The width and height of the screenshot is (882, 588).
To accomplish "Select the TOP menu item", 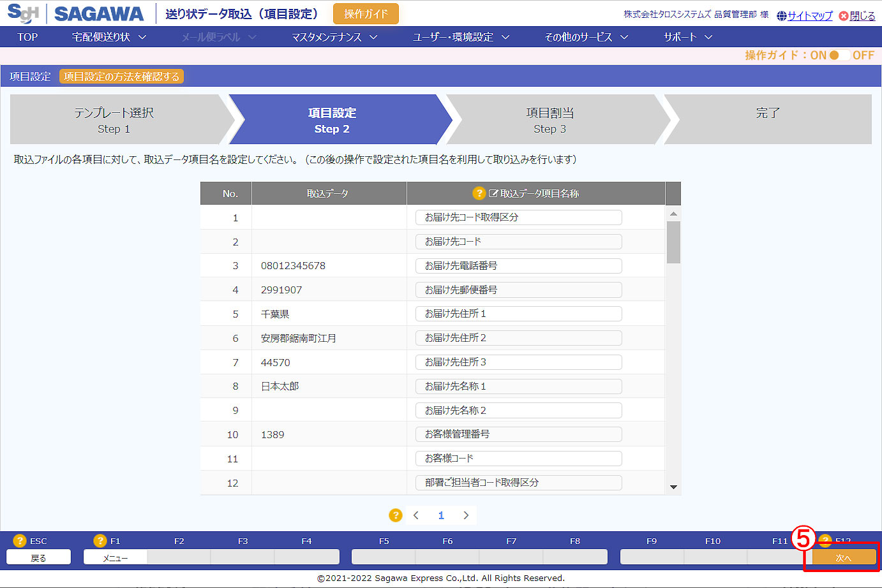I will click(x=27, y=37).
